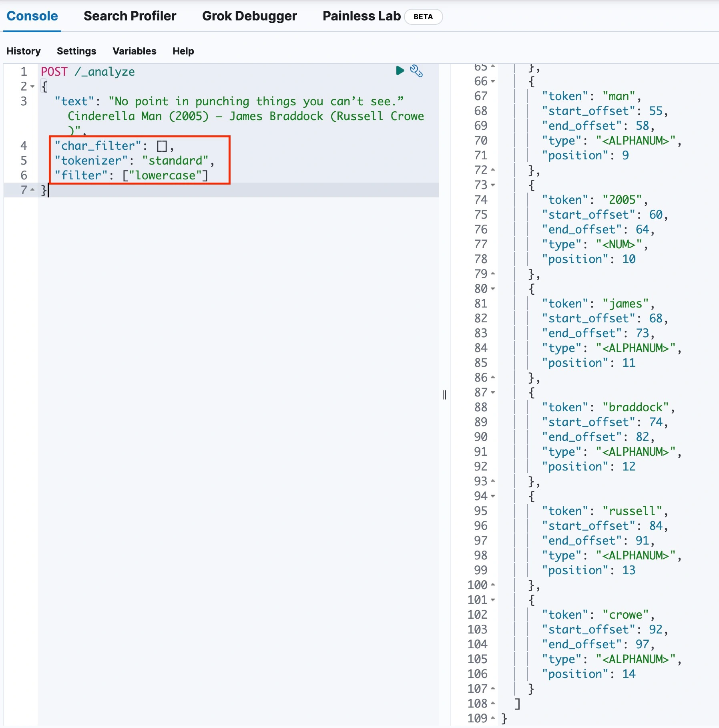The width and height of the screenshot is (719, 728).
Task: Switch to the Search Profiler tab
Action: coord(130,16)
